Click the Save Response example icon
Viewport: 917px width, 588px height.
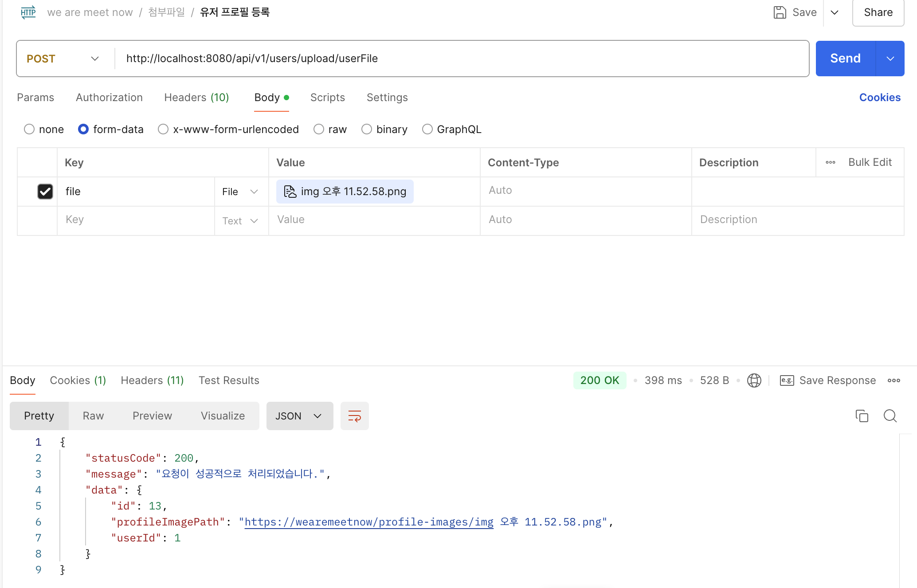pos(787,380)
